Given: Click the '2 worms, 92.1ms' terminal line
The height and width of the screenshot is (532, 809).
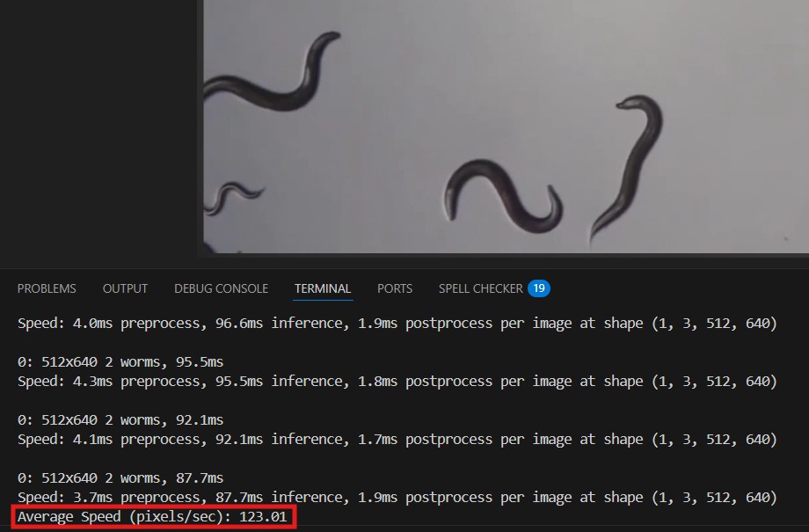Looking at the screenshot, I should pyautogui.click(x=120, y=420).
